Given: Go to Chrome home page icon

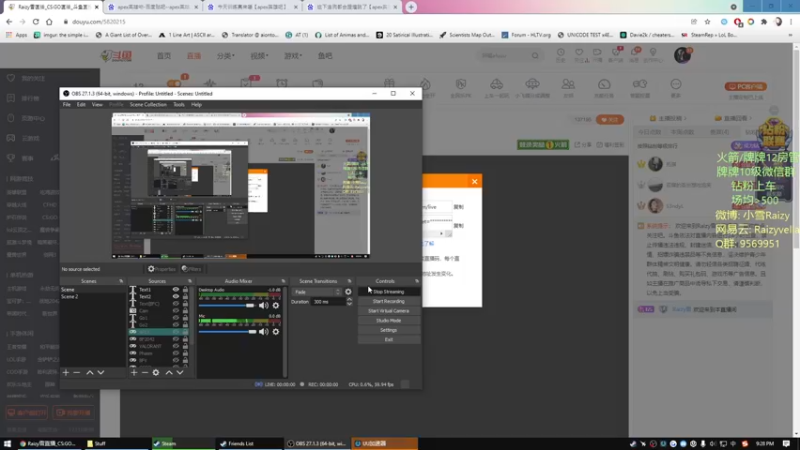Looking at the screenshot, I should pyautogui.click(x=49, y=22).
